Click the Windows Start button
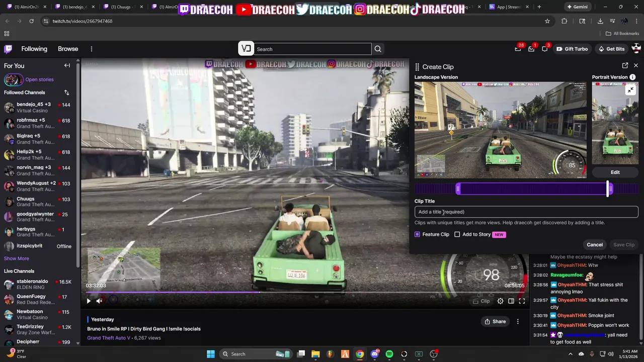This screenshot has height=362, width=644. coord(210,354)
